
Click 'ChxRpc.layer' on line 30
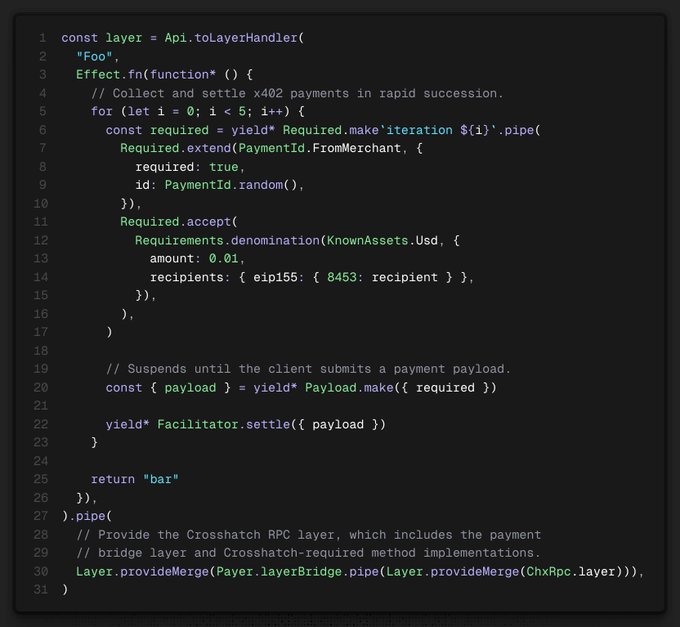click(x=571, y=571)
